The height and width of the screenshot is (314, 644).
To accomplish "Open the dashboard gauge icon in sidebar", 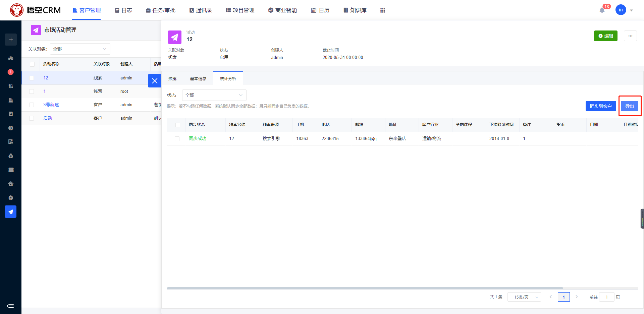I will (11, 58).
